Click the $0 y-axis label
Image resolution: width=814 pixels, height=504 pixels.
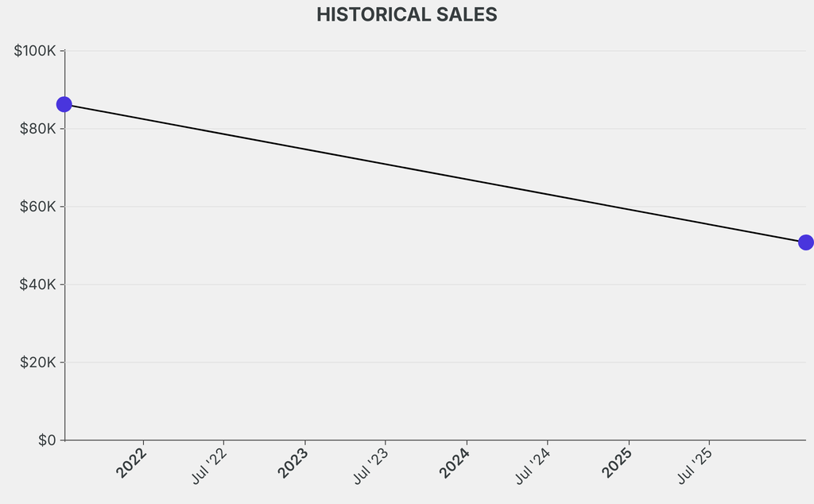[47, 440]
